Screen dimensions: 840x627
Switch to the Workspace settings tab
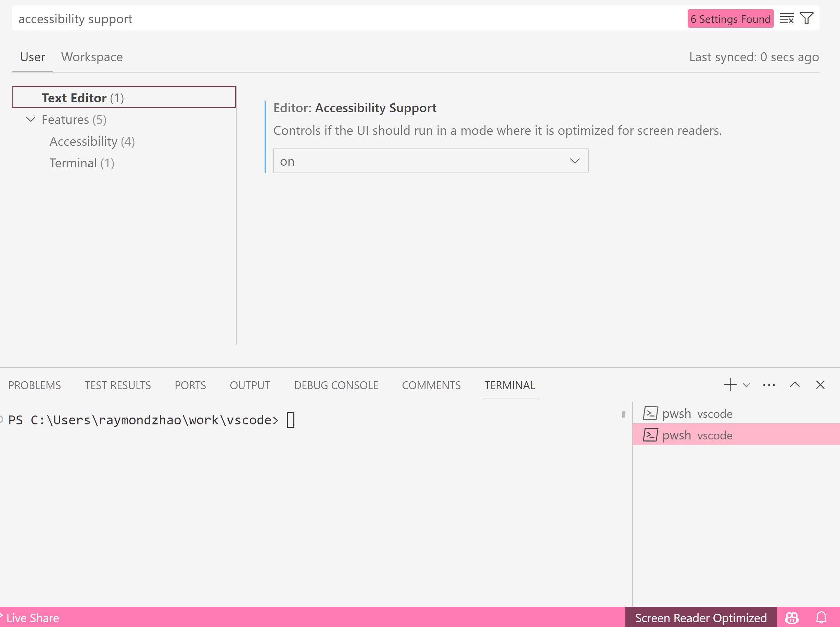pyautogui.click(x=92, y=57)
